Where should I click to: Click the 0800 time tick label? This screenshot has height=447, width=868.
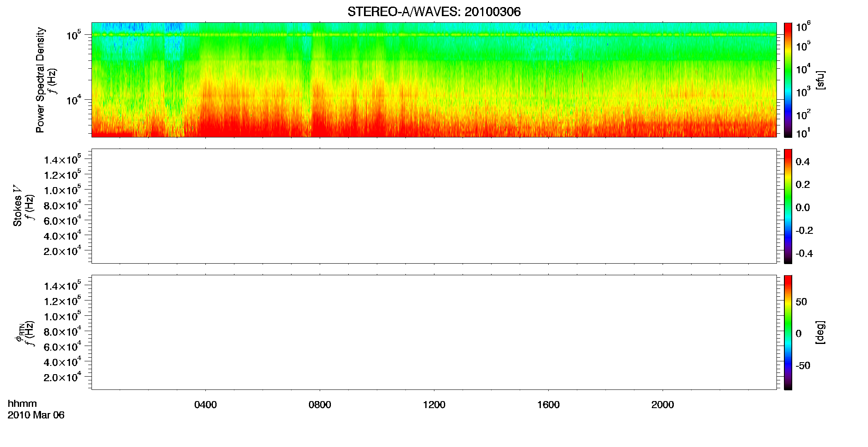320,405
